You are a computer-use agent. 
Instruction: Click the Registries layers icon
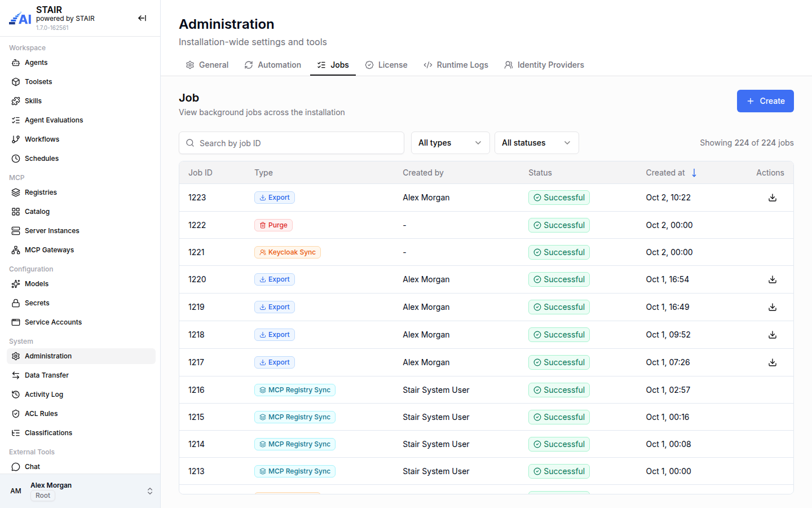[x=16, y=192]
